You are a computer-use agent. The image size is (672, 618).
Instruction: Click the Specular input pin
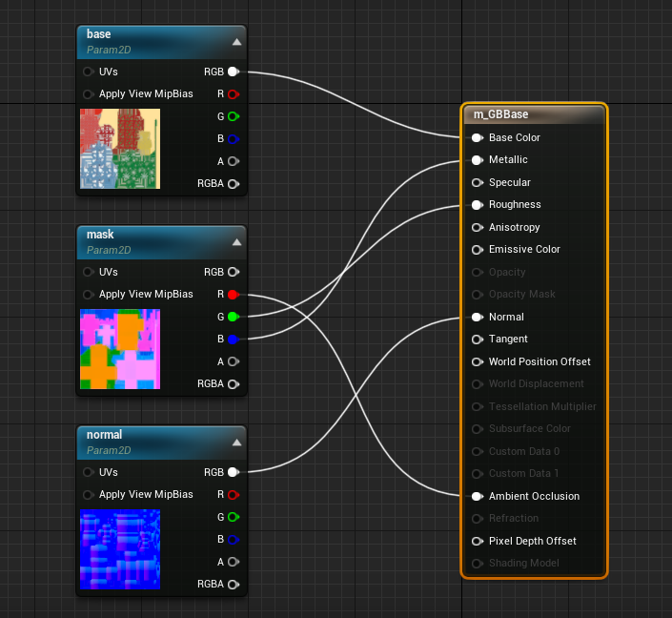click(478, 183)
